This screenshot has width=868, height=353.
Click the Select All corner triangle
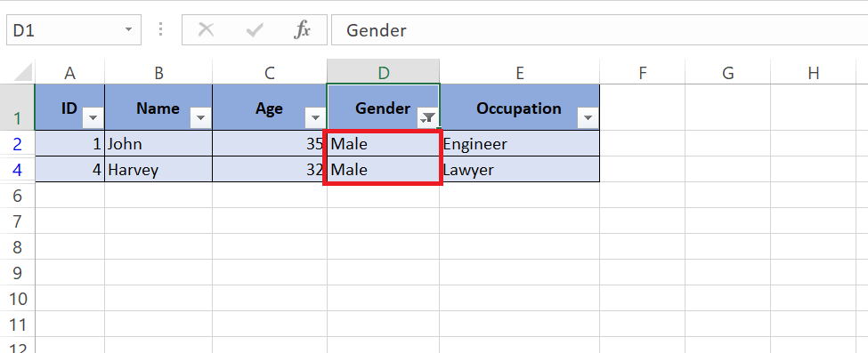[x=22, y=73]
